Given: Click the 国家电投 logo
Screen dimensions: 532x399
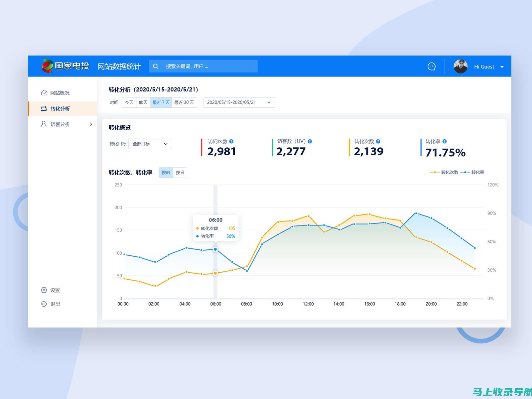Looking at the screenshot, I should coord(66,66).
